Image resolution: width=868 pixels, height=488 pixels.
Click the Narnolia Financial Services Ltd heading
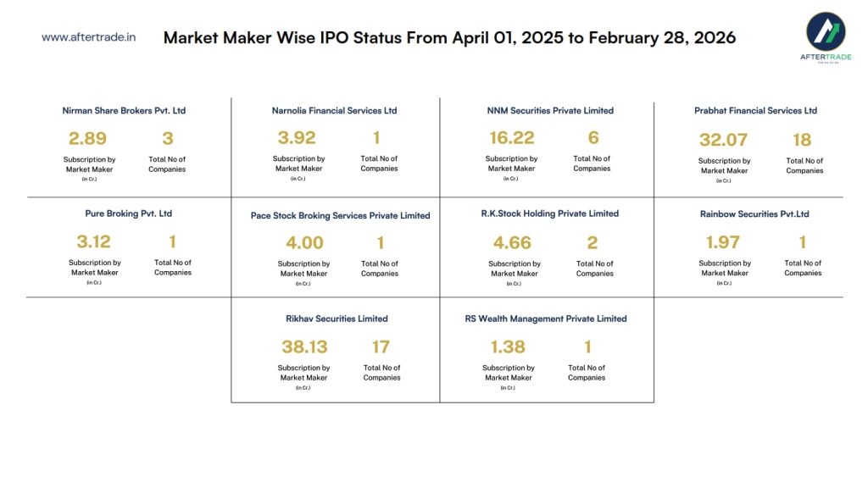click(x=334, y=111)
